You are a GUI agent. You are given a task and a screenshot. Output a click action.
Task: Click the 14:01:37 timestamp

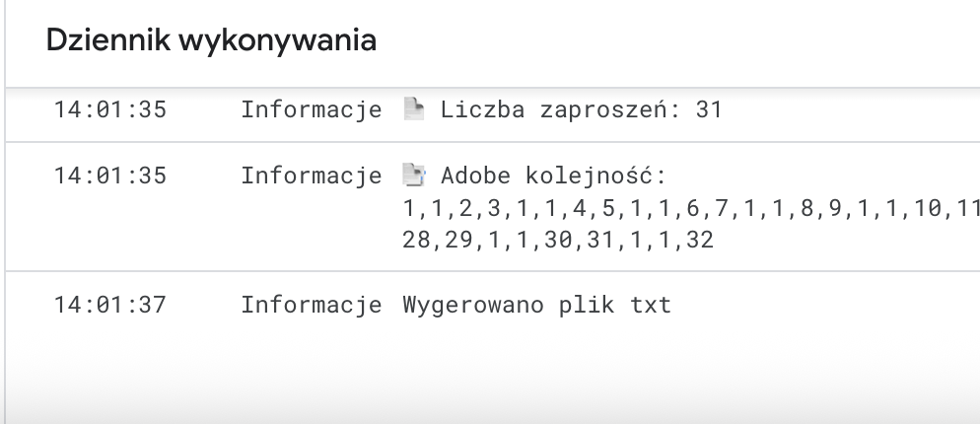tap(110, 305)
